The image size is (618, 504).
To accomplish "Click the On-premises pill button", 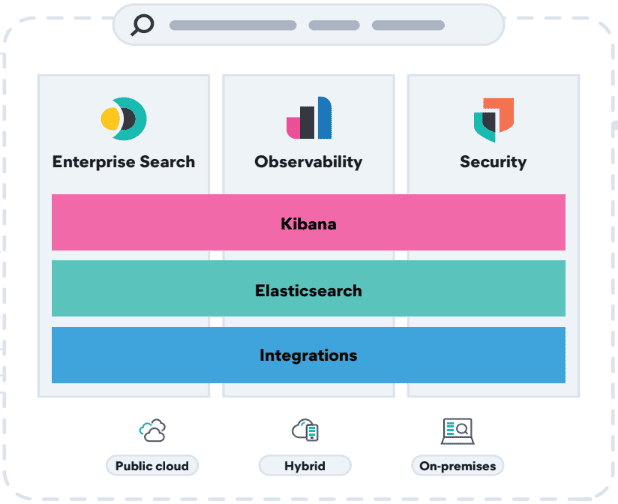I will pyautogui.click(x=457, y=466).
